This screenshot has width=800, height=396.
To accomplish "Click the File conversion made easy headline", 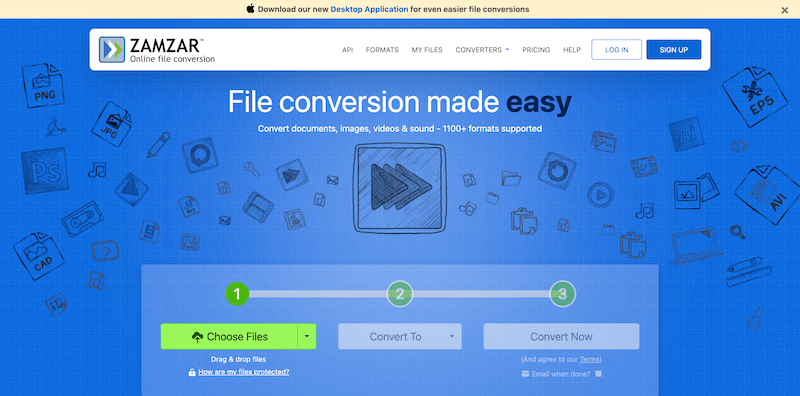I will [399, 102].
